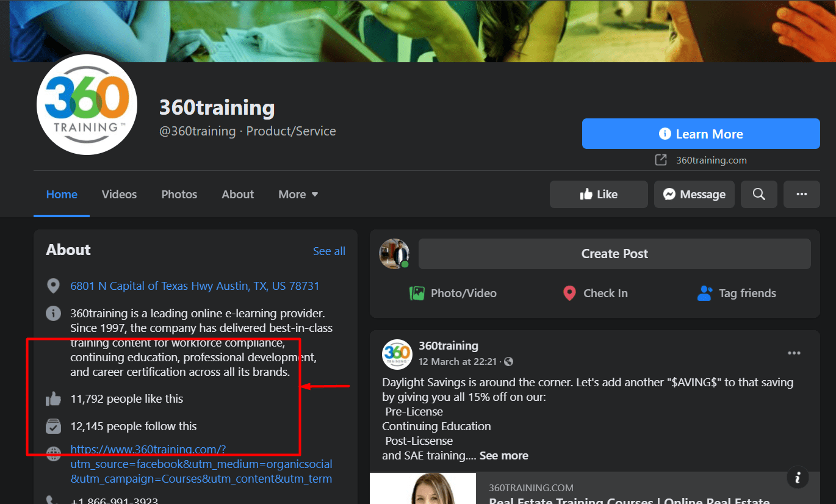Click the info icon beside page description

coord(54,314)
